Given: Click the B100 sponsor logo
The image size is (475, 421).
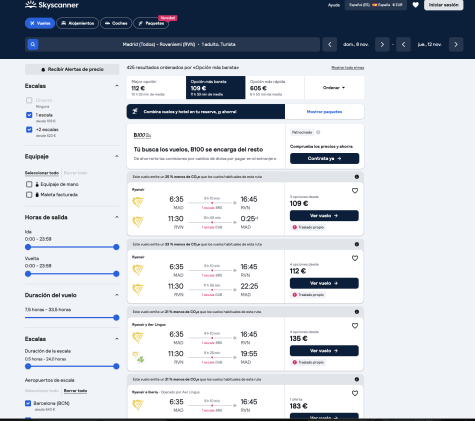Looking at the screenshot, I should [142, 135].
